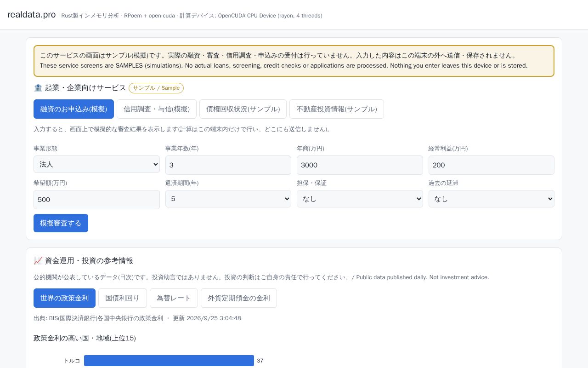
Task: Click the chart emoji icon before 資金運用・投資の参考情報
Action: click(x=38, y=261)
